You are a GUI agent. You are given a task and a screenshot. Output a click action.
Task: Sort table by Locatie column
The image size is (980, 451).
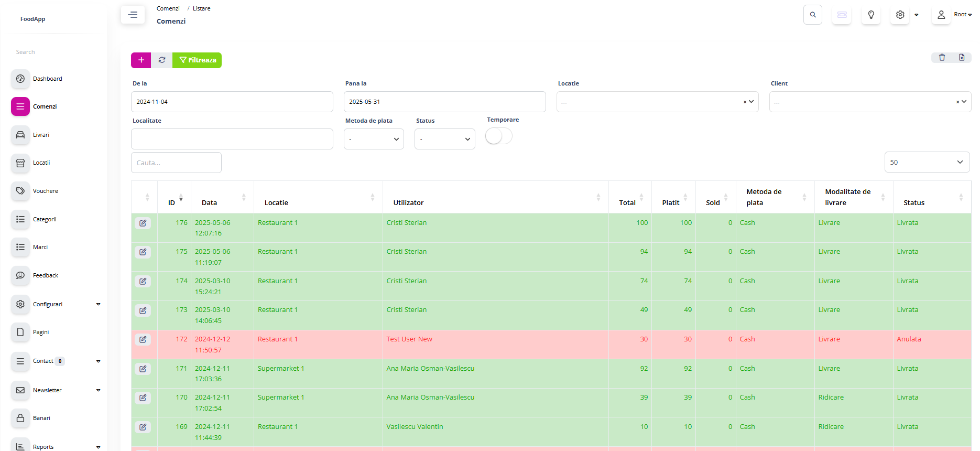[318, 198]
